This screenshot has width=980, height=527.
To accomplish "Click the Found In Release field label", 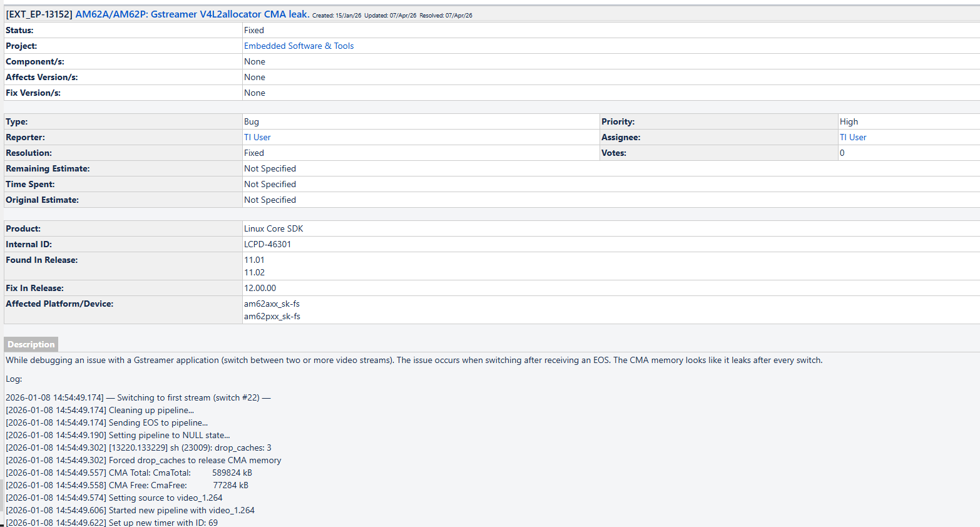I will 42,260.
